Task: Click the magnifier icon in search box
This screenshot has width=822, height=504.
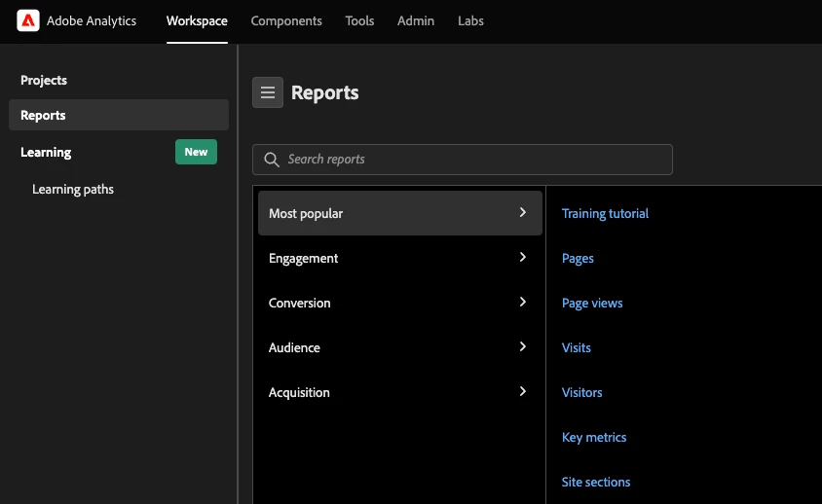Action: [271, 160]
